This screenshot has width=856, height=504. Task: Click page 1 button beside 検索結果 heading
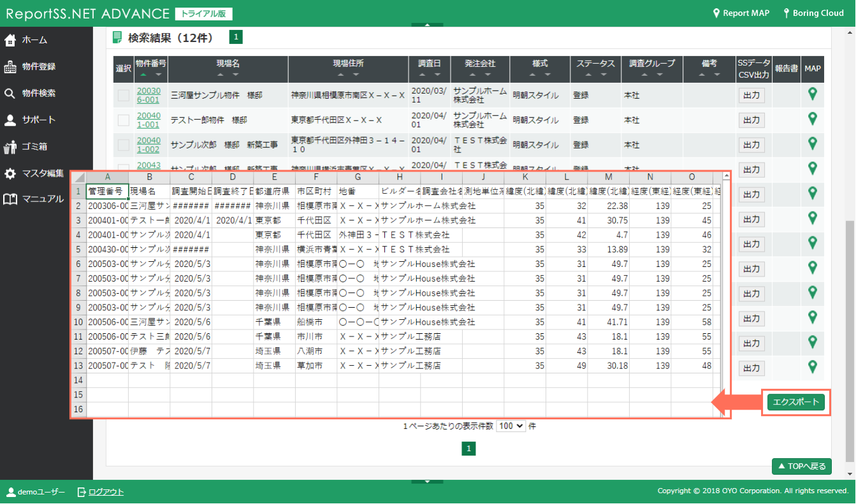[x=236, y=38]
